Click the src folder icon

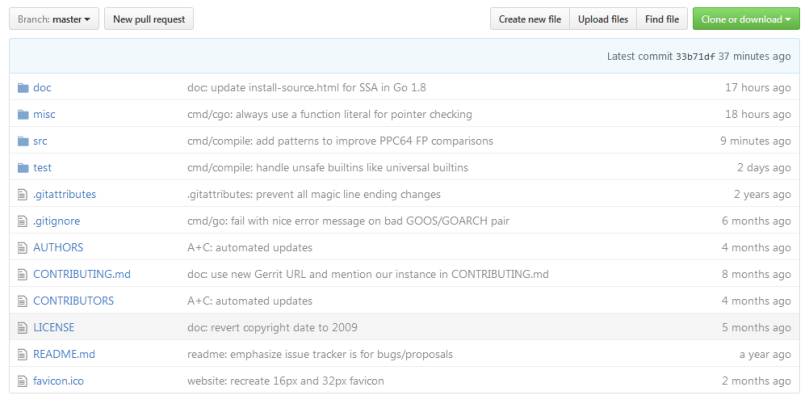(x=23, y=141)
